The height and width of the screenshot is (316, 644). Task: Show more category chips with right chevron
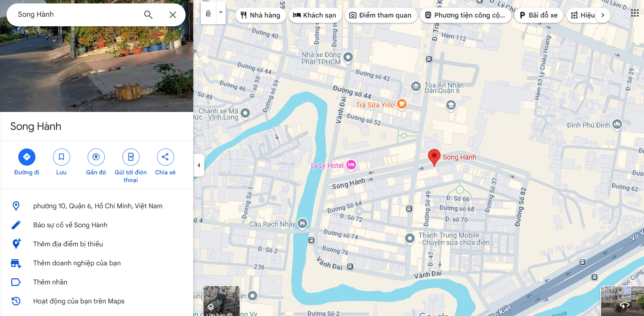click(x=602, y=15)
